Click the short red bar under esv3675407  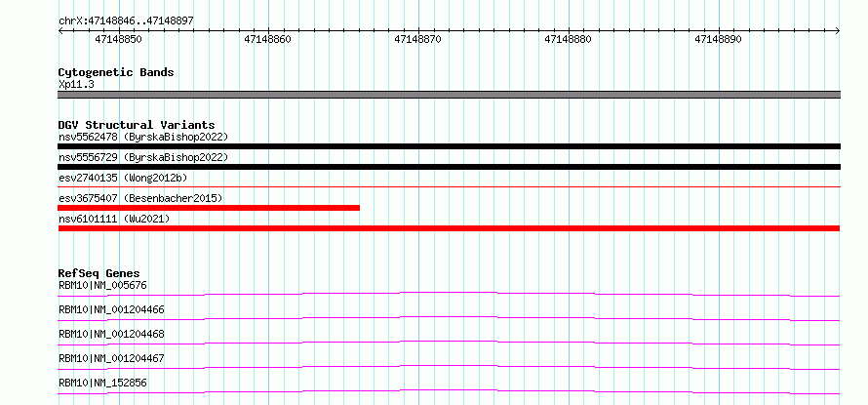coord(209,208)
